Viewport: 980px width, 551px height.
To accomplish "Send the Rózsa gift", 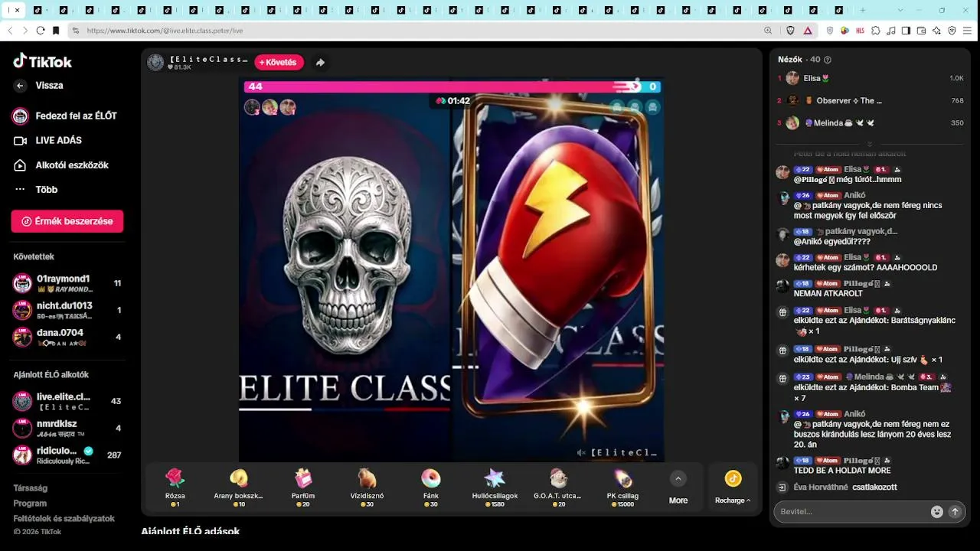I will tap(175, 487).
